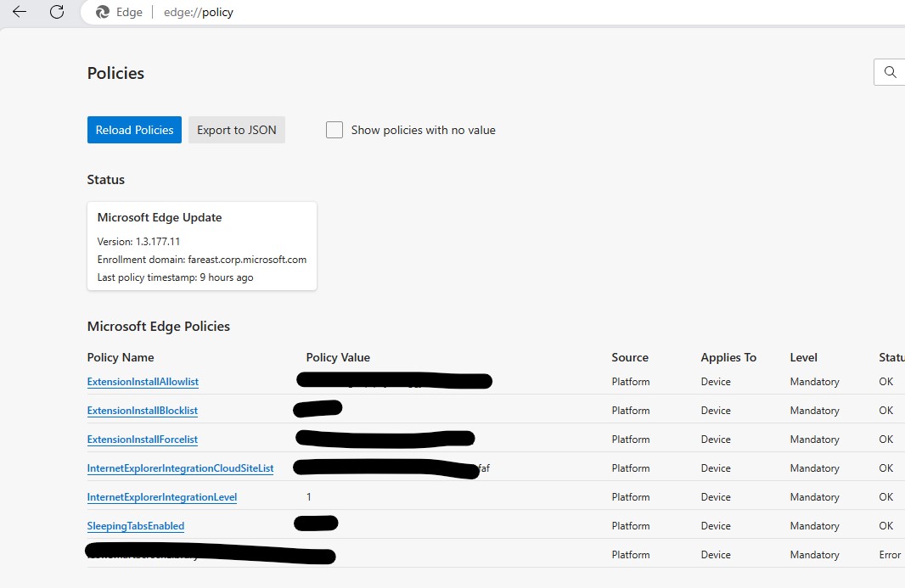Screen dimensions: 905x588
Task: Click the edge://policy address bar
Action: 198,12
